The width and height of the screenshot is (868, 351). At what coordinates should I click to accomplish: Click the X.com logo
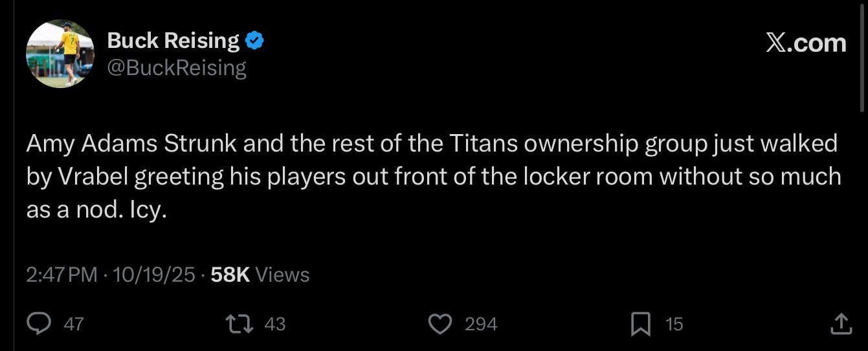tap(806, 43)
